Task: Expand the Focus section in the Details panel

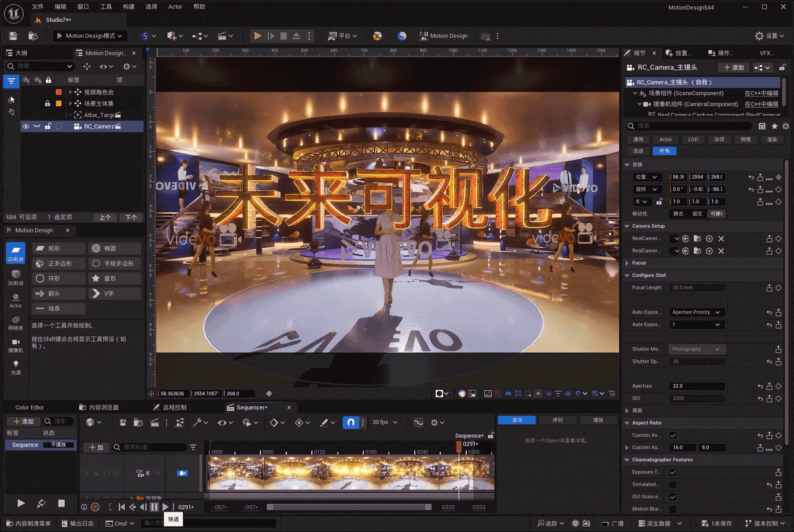Action: pos(628,263)
